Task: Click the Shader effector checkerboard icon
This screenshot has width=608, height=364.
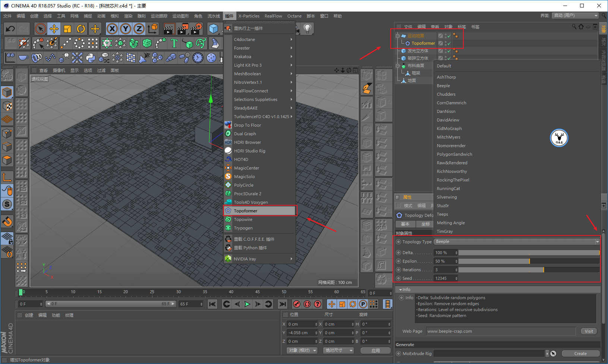Action: coord(131,58)
